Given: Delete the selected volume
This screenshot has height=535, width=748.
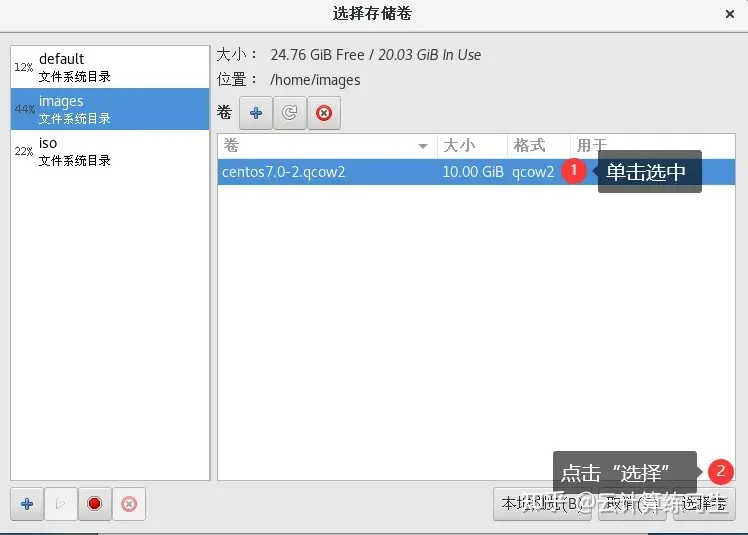Looking at the screenshot, I should point(324,113).
